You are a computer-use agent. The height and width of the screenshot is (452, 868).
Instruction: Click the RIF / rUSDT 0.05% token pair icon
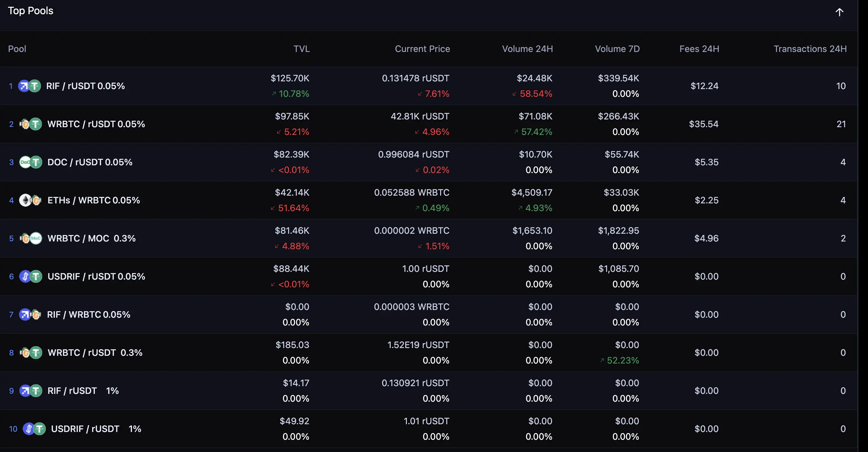[29, 86]
